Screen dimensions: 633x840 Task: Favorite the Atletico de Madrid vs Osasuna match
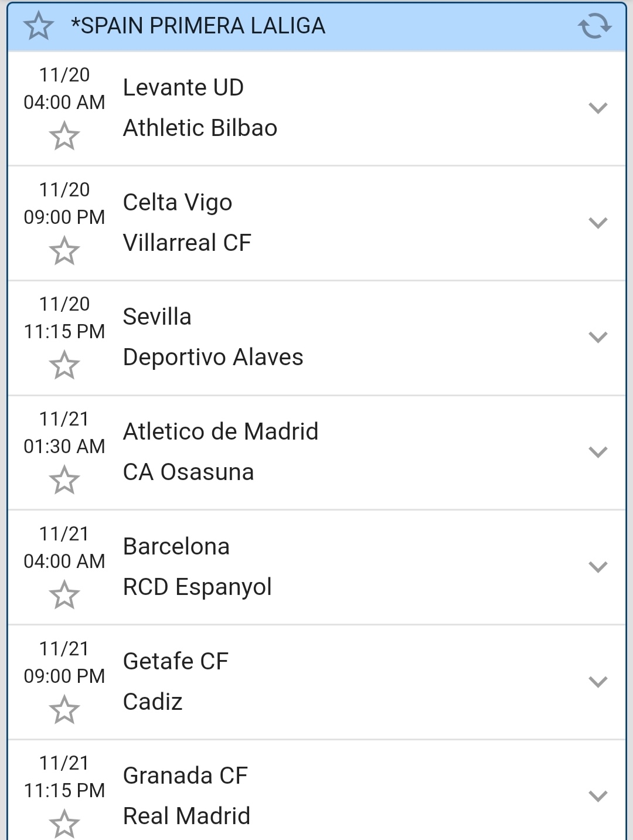click(x=64, y=480)
